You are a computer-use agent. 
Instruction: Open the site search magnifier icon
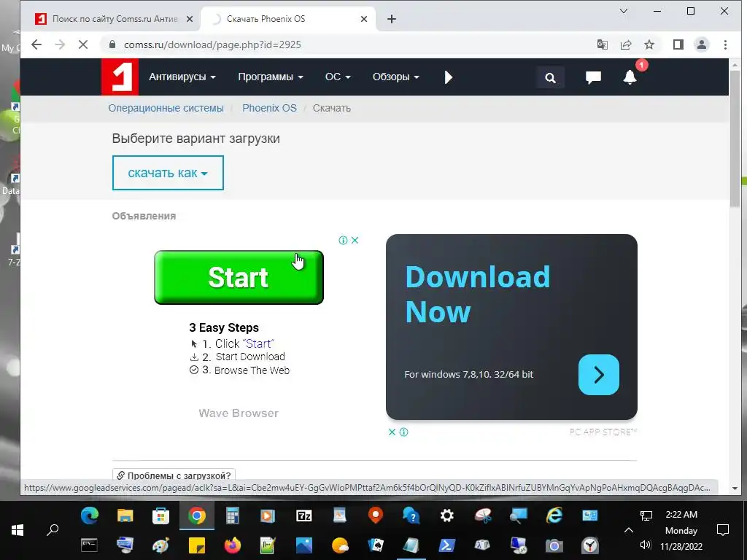click(x=550, y=77)
